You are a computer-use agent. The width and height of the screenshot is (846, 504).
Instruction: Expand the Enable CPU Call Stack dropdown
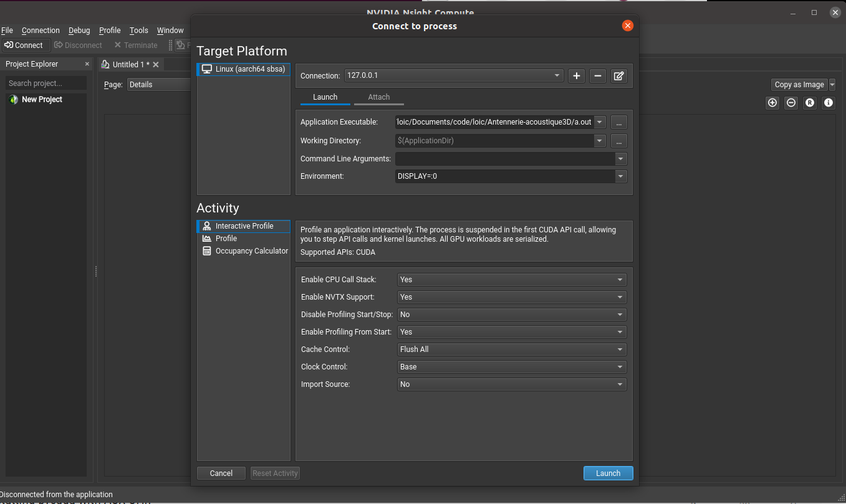coord(512,280)
